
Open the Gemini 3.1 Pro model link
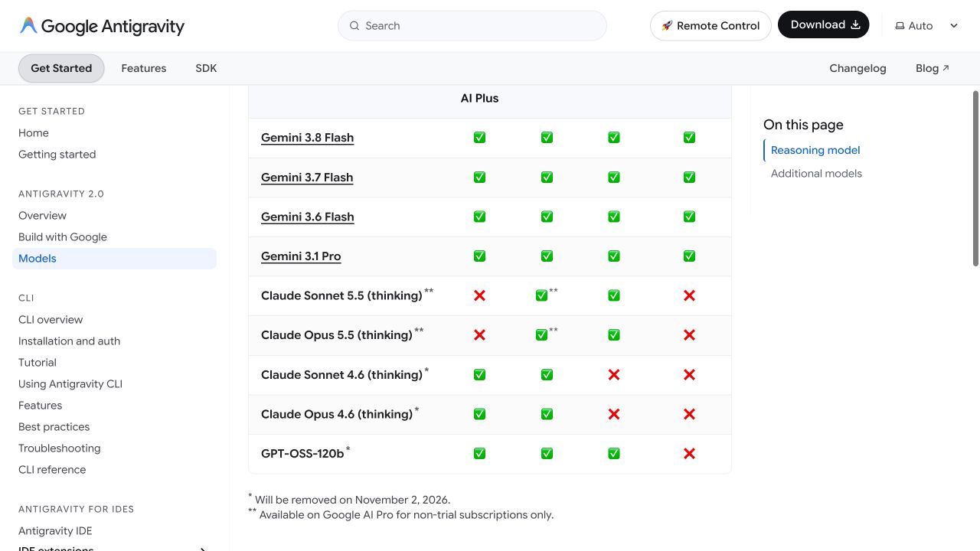(x=301, y=256)
